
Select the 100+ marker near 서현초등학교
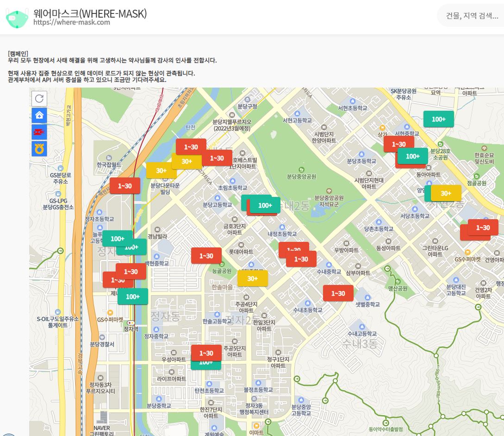(438, 119)
